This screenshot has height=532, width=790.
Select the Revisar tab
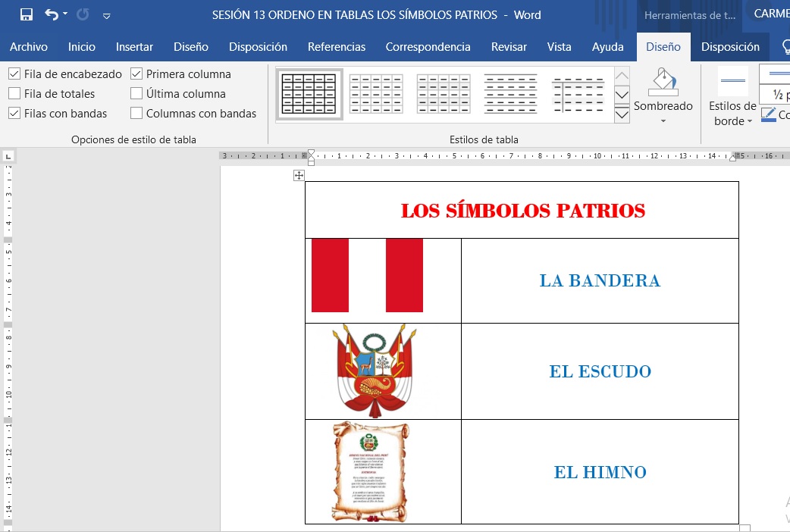tap(509, 47)
